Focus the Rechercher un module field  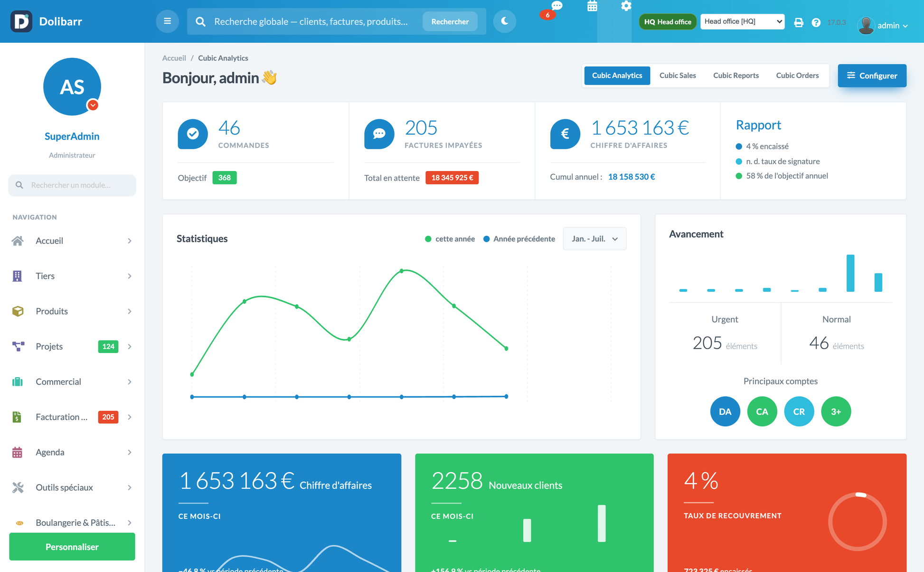pyautogui.click(x=72, y=185)
